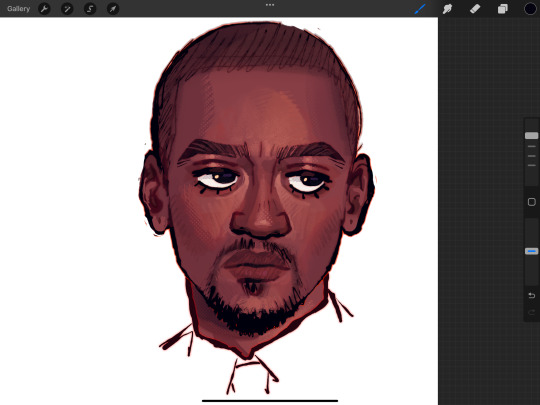Tap the square modify button in sidebar

point(532,202)
